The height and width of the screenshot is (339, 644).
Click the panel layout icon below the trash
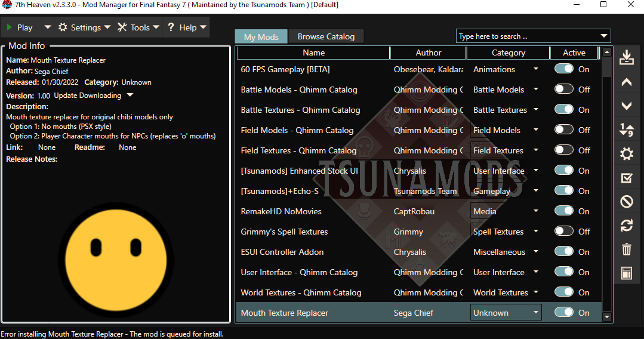coord(626,273)
